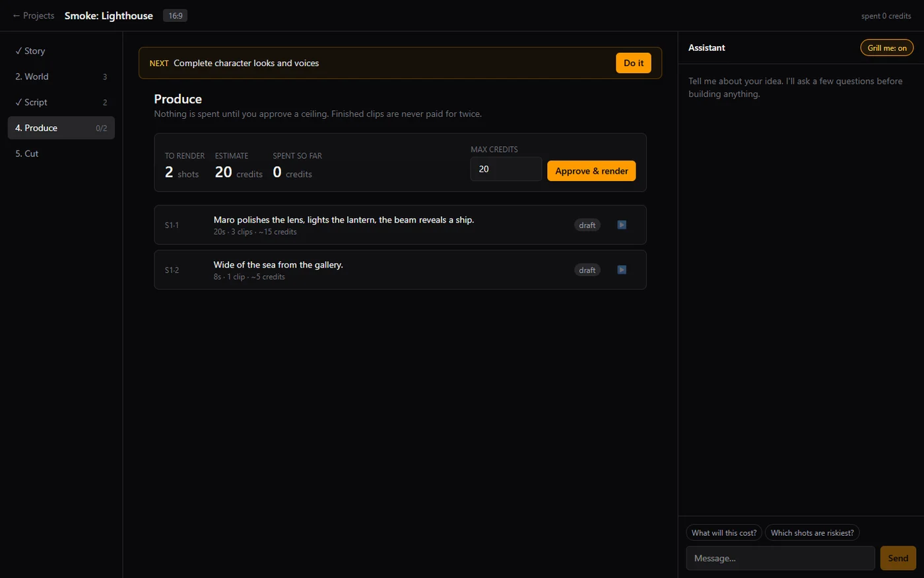Click the Produce heading
The width and height of the screenshot is (924, 578).
[x=178, y=99]
